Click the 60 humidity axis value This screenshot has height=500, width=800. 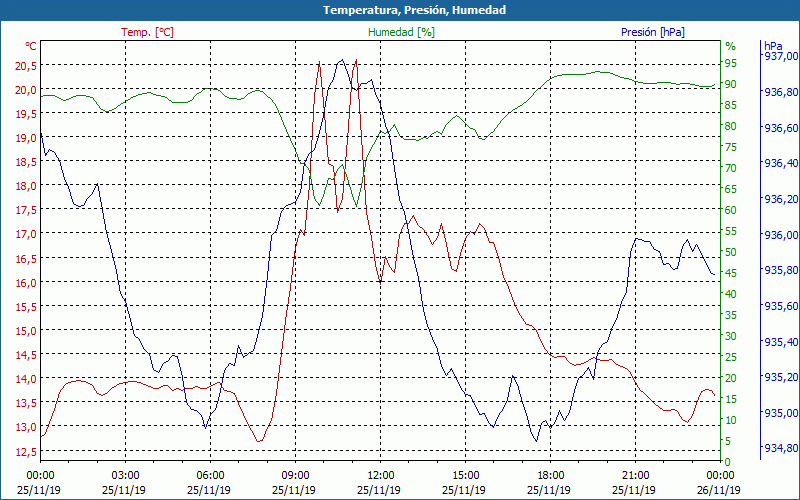click(731, 210)
